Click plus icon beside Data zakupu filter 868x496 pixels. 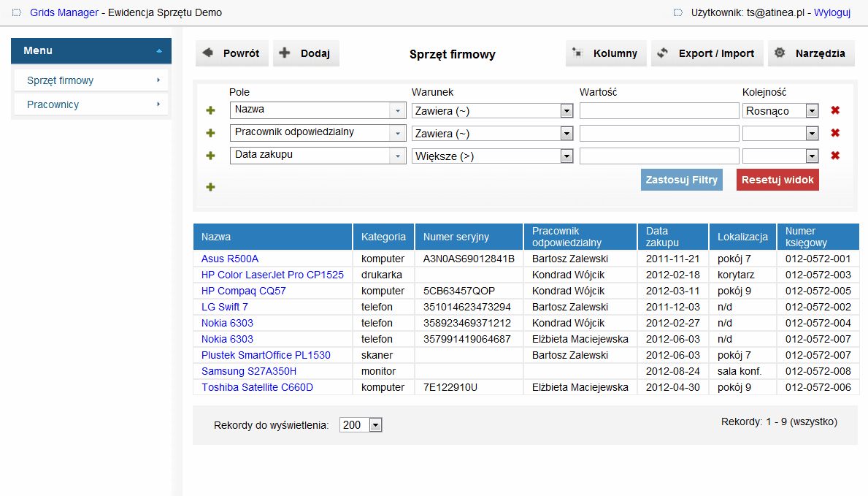tap(211, 156)
